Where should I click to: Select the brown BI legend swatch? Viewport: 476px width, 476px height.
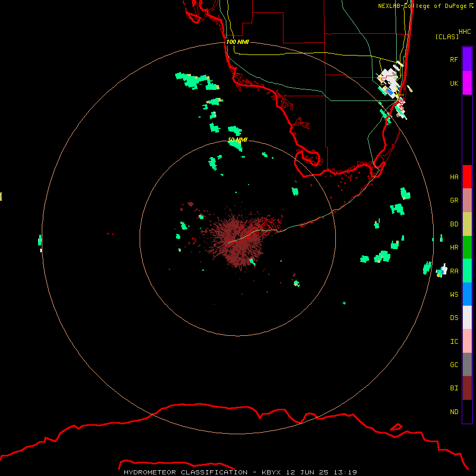(467, 388)
